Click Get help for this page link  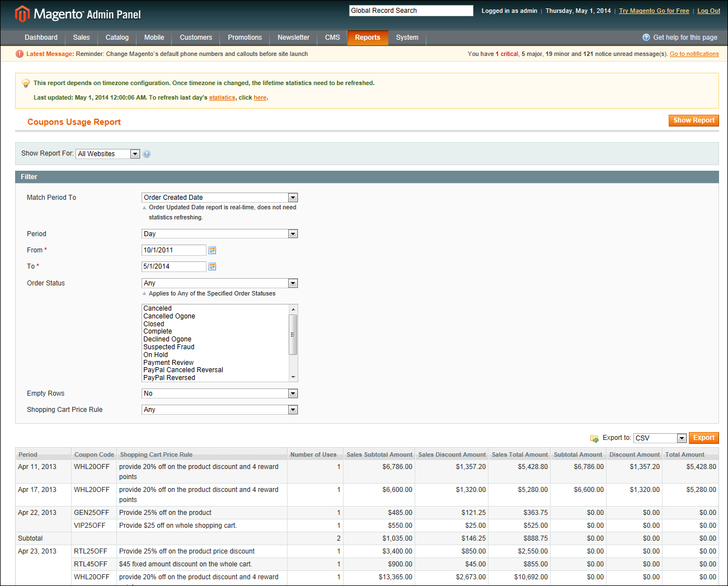click(x=685, y=37)
